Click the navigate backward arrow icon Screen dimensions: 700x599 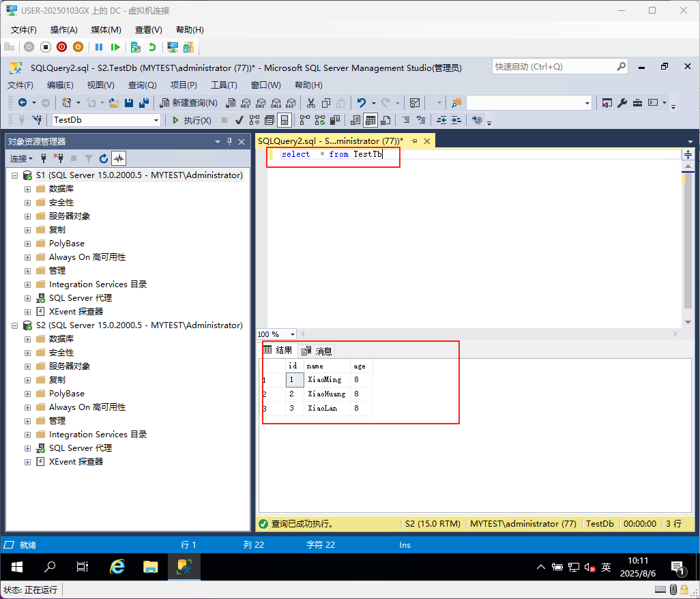pos(23,103)
